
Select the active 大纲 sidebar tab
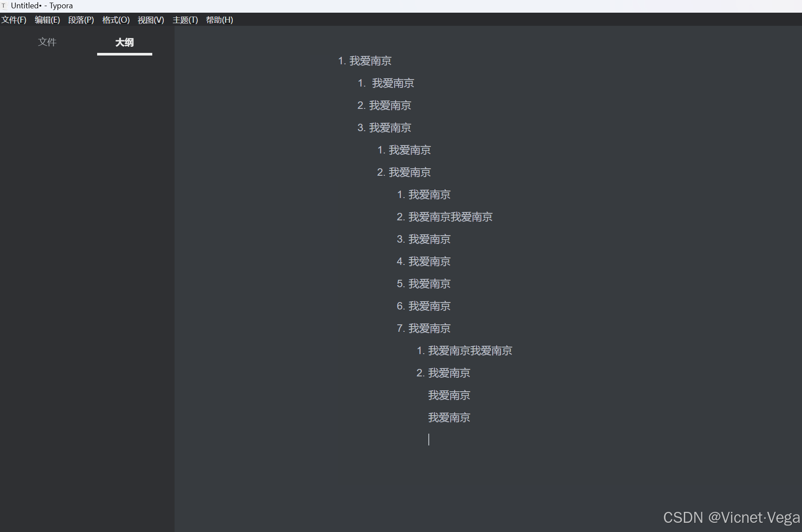[124, 43]
